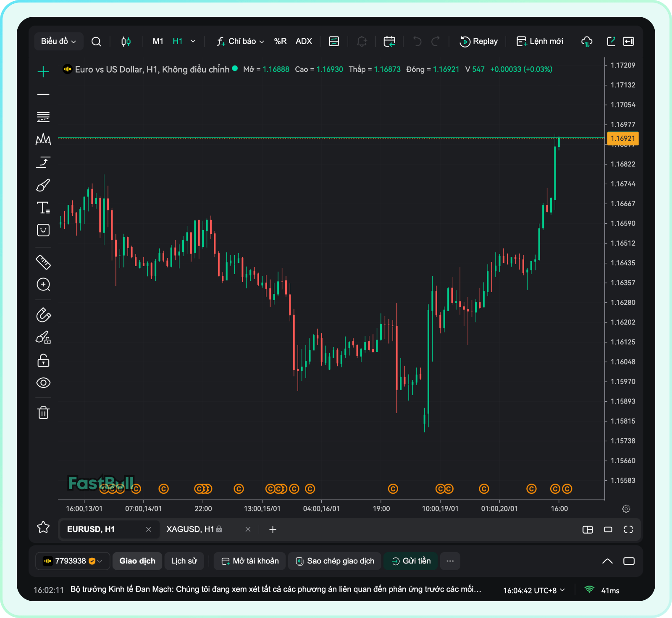Click the Replay button

pos(479,42)
